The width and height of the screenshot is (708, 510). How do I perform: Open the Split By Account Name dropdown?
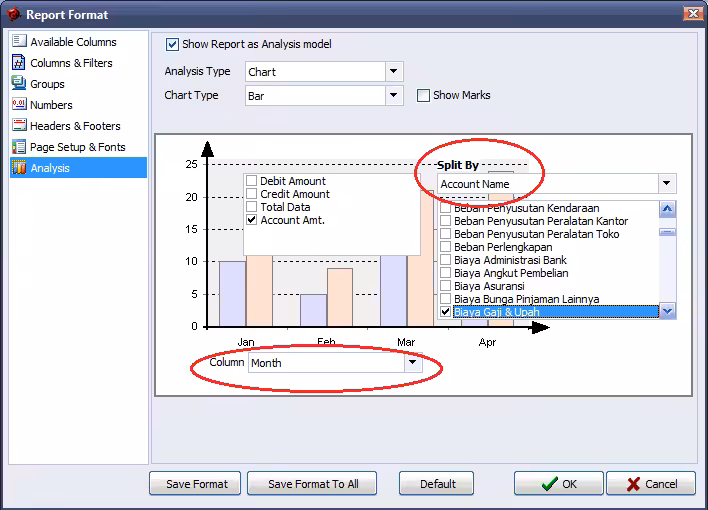pyautogui.click(x=666, y=183)
